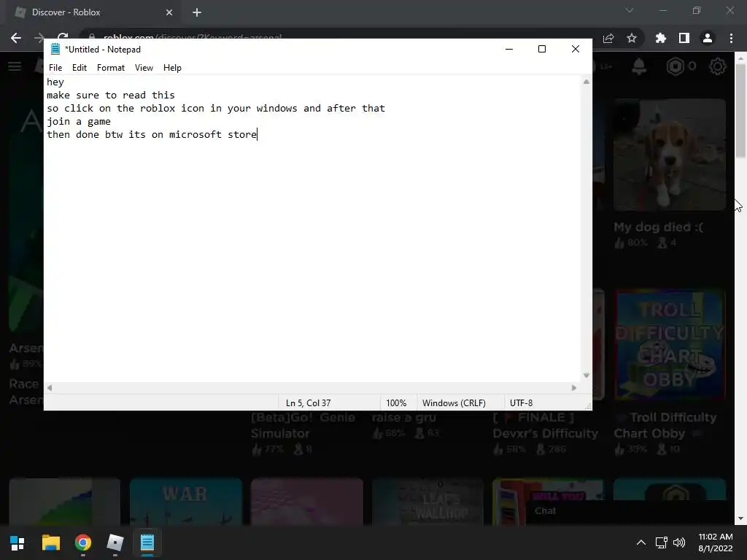Open Roblox Robux balance icon
This screenshot has height=560, width=747.
[x=675, y=66]
